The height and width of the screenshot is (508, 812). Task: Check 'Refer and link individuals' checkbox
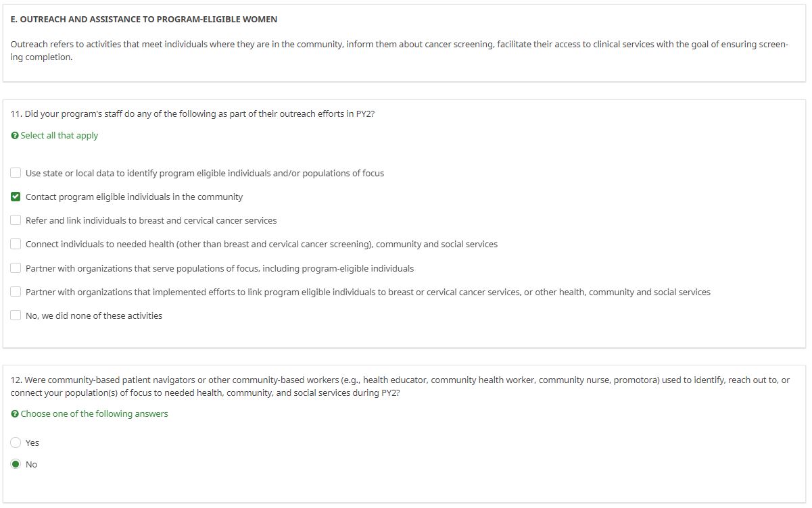click(x=16, y=220)
